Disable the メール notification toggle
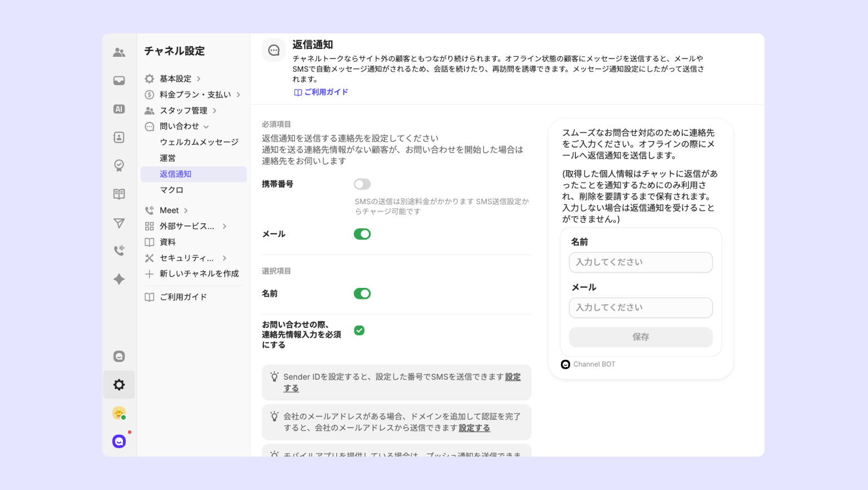Image resolution: width=868 pixels, height=490 pixels. pos(362,234)
